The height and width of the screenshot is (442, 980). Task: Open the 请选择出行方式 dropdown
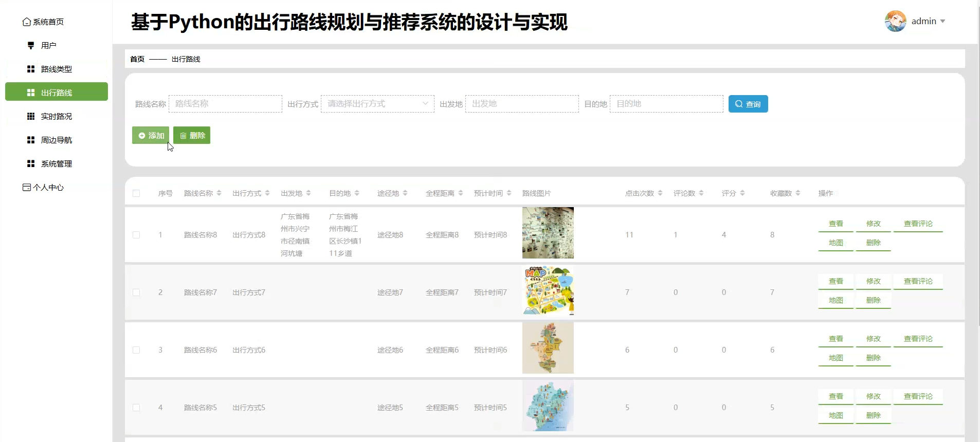click(x=377, y=104)
